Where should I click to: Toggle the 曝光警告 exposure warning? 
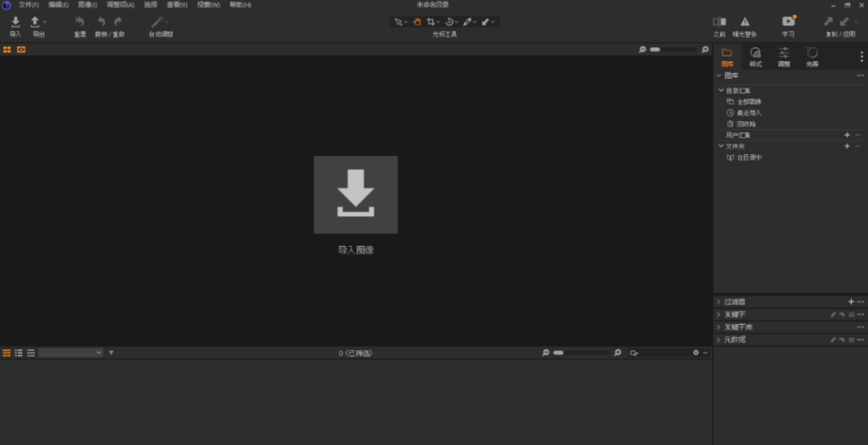745,22
